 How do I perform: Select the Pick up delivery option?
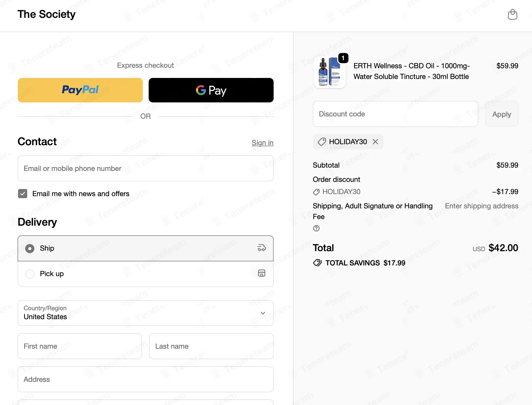click(146, 274)
